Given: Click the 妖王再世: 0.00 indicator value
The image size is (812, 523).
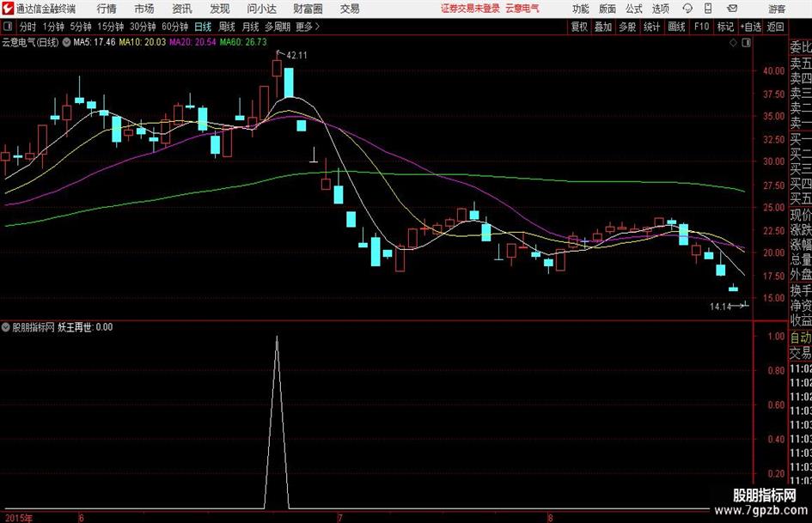Looking at the screenshot, I should pos(85,327).
